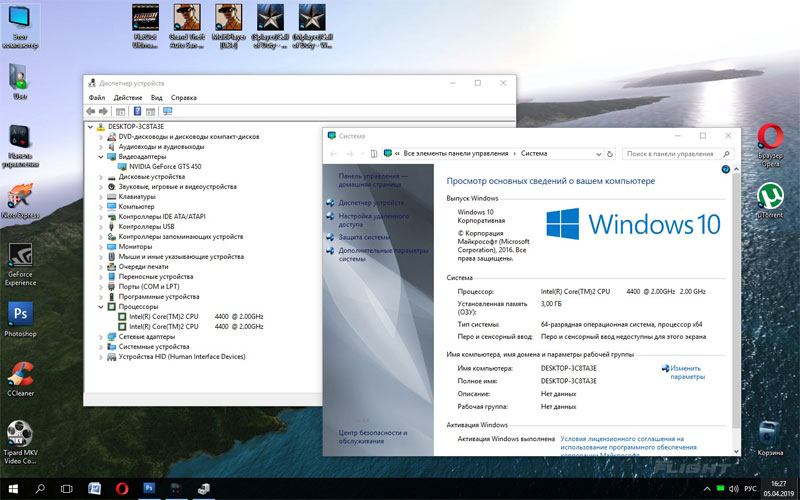Screen dimensions: 800x500
Task: Click the refresh button beside the address bar
Action: (x=610, y=154)
